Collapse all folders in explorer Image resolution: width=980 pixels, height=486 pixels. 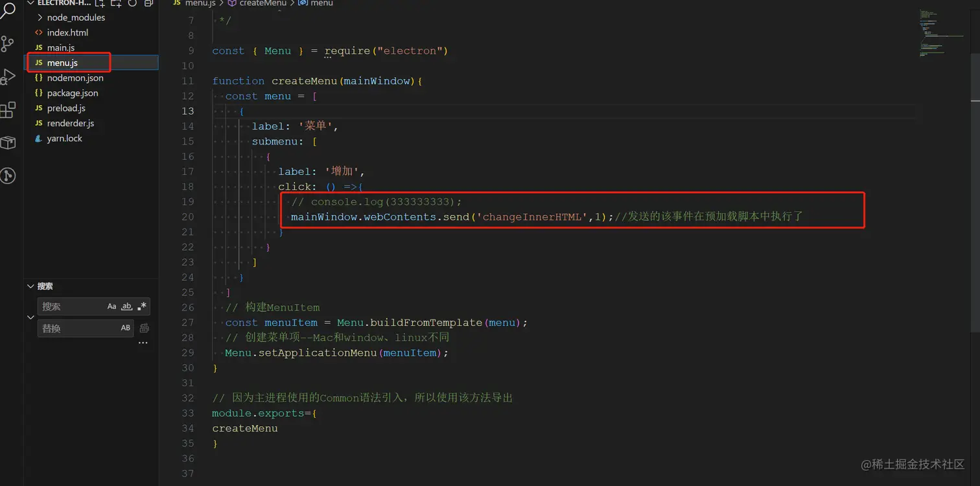148,3
